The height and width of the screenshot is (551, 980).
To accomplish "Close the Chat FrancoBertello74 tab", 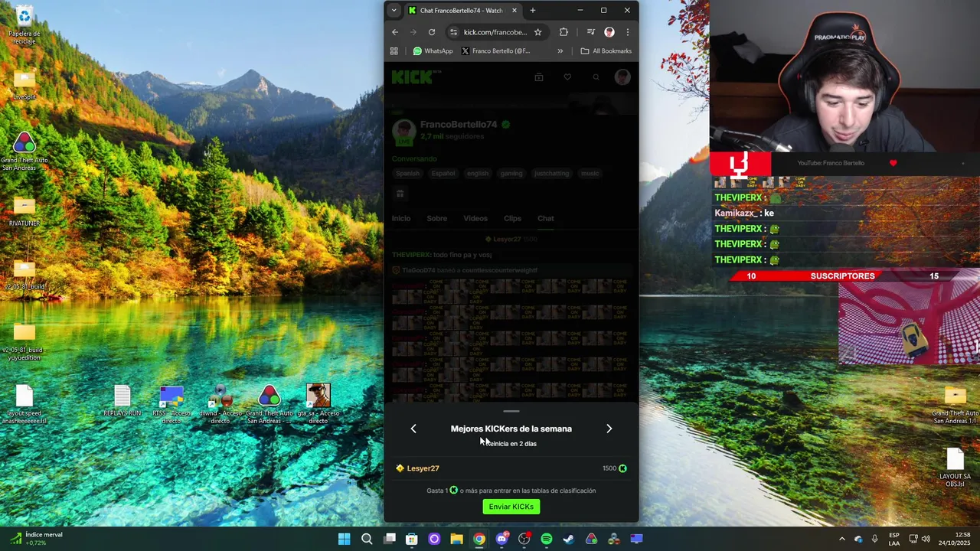I will point(514,10).
